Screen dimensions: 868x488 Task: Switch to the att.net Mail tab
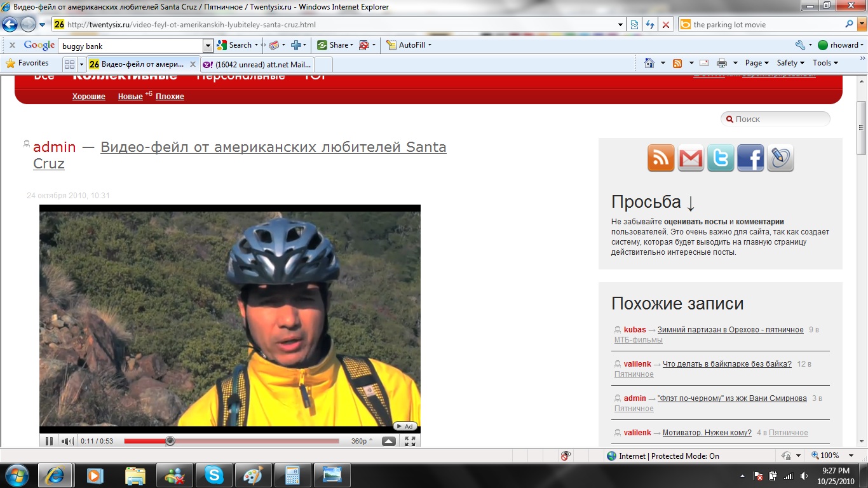pos(257,64)
